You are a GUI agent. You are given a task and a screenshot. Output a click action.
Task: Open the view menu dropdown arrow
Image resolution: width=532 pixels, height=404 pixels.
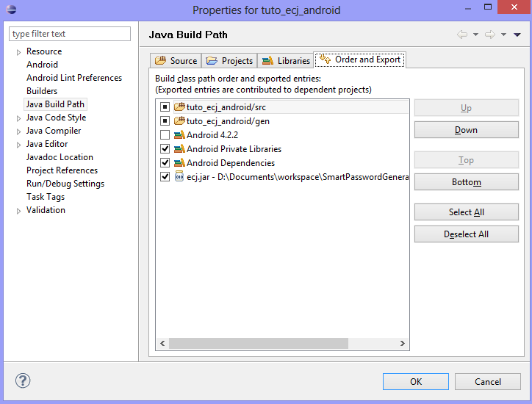(517, 35)
